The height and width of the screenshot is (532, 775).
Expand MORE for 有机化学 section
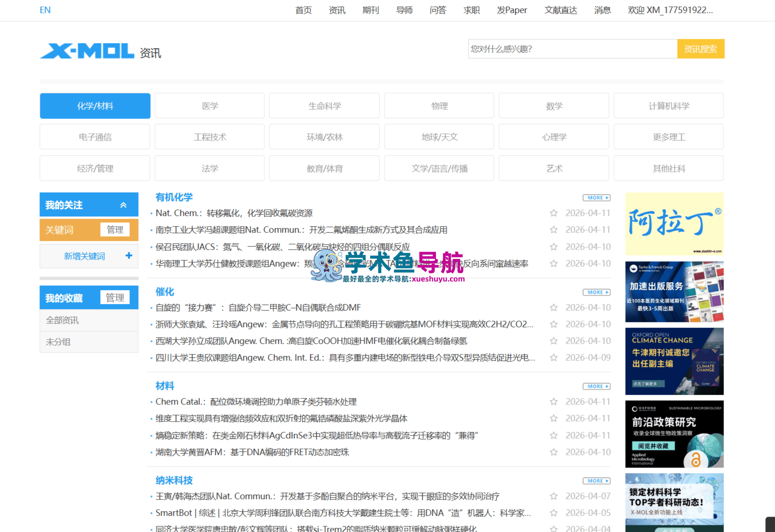pyautogui.click(x=596, y=198)
